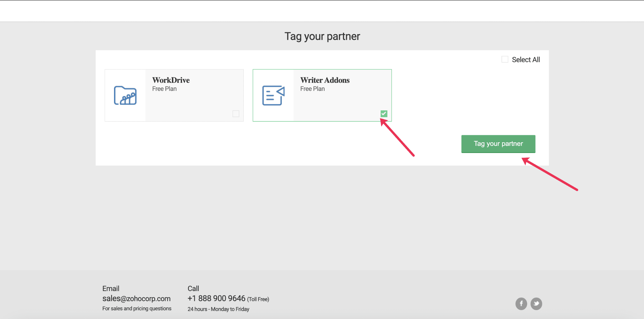Click the Writer Addons document icon
This screenshot has width=644, height=319.
point(273,95)
